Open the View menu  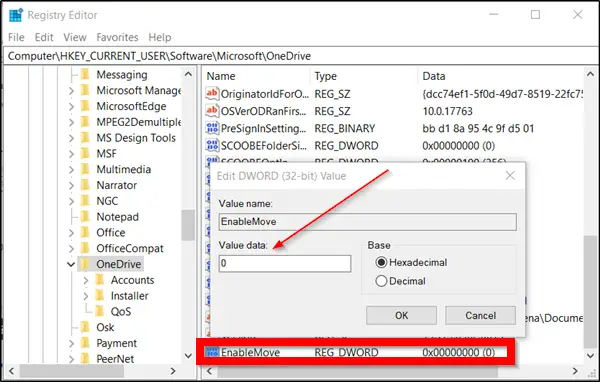pos(75,37)
